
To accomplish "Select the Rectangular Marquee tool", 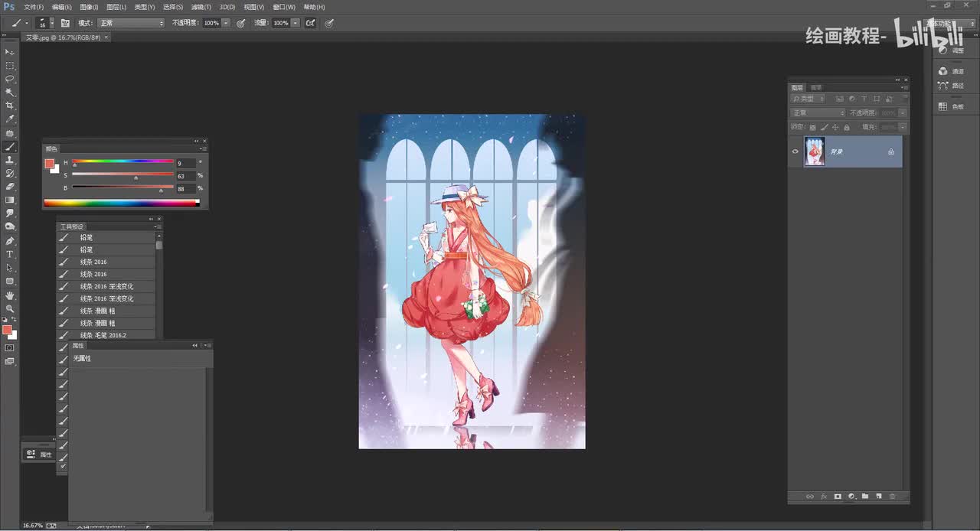I will [x=10, y=66].
